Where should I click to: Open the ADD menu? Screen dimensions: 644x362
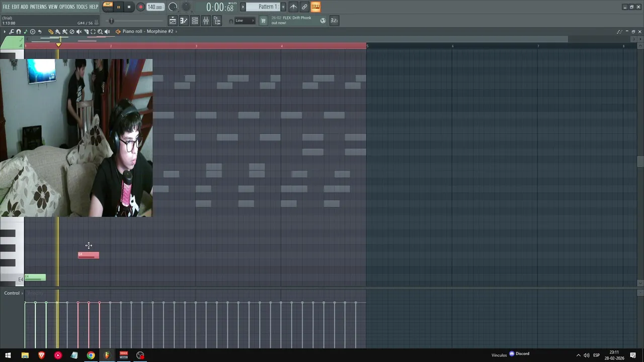coord(25,7)
